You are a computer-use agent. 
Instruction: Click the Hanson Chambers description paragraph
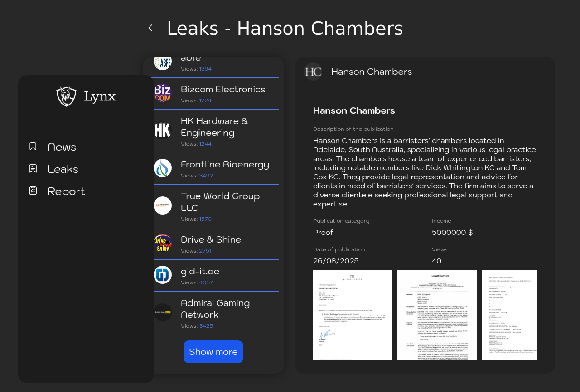coord(425,172)
